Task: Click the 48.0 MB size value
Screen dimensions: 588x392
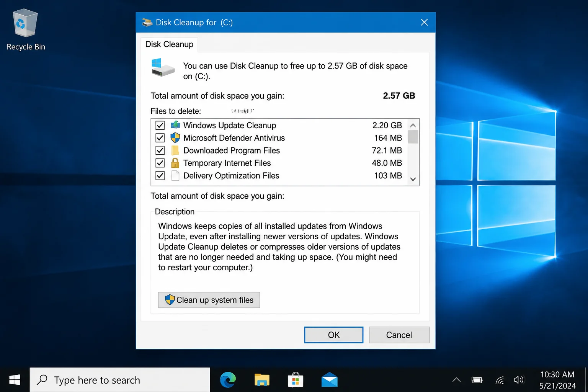Action: 387,163
